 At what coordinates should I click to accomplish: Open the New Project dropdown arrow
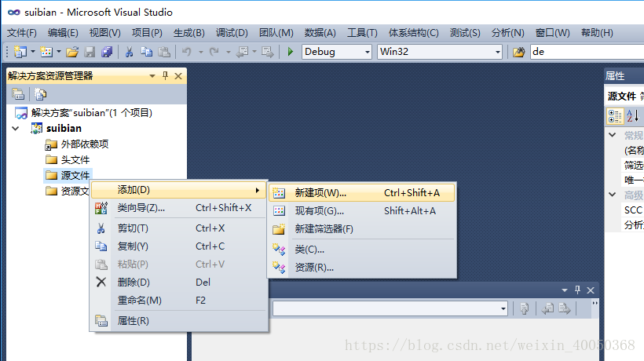pos(33,52)
